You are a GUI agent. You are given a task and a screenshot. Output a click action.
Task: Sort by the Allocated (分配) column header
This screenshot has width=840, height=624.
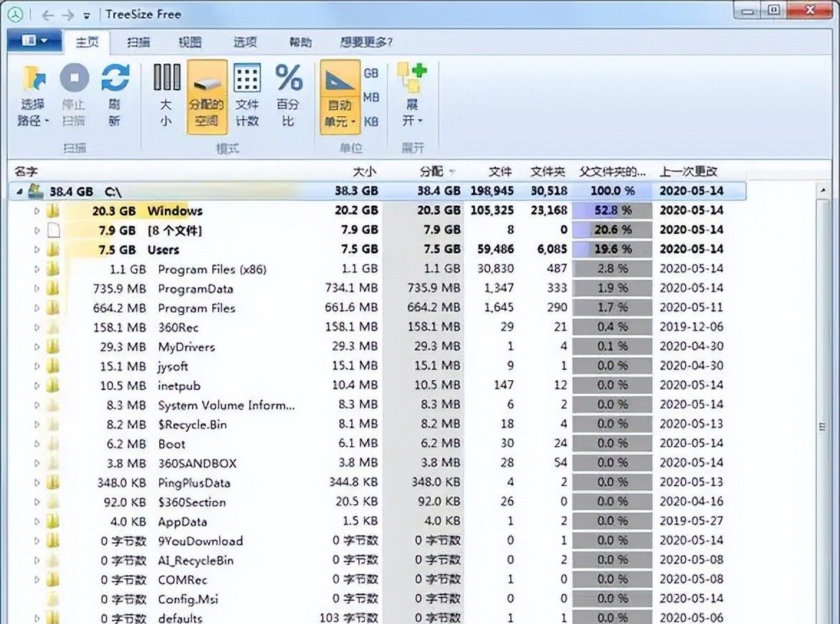431,171
